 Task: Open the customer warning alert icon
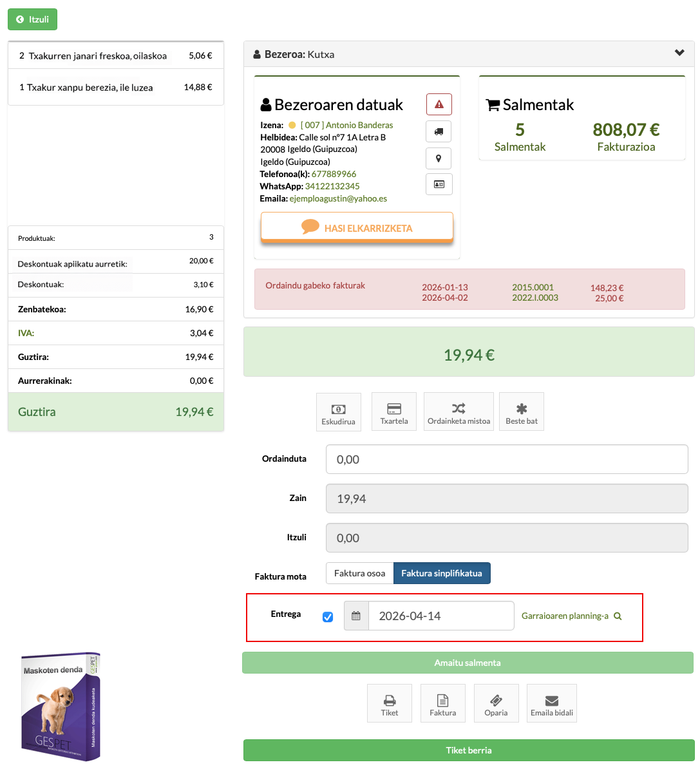tap(439, 104)
